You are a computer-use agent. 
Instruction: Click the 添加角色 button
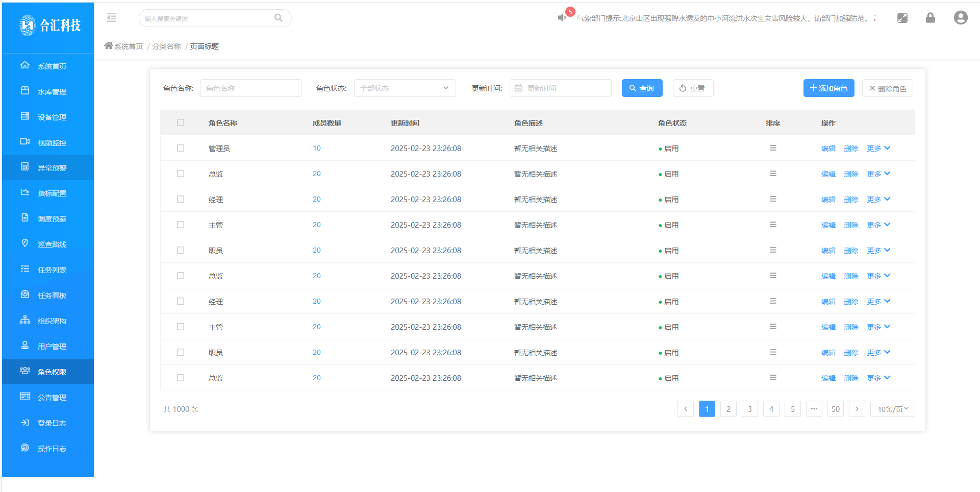point(828,88)
